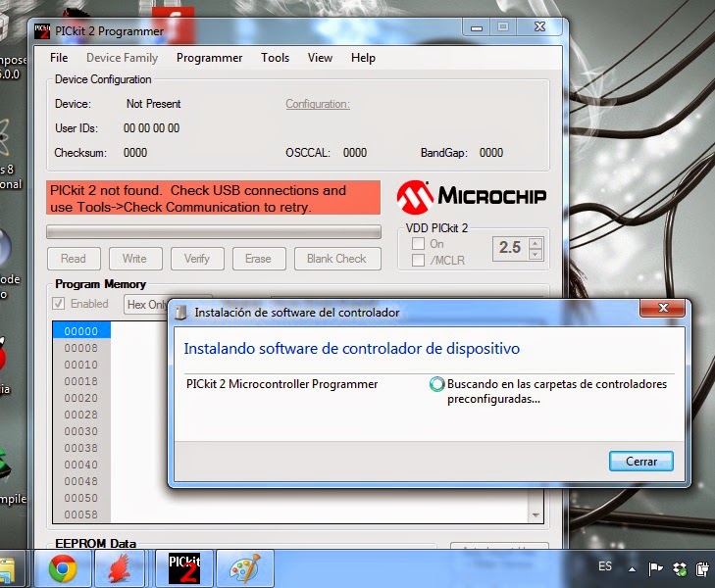This screenshot has height=588, width=715.
Task: Click the status progress bar
Action: click(214, 232)
